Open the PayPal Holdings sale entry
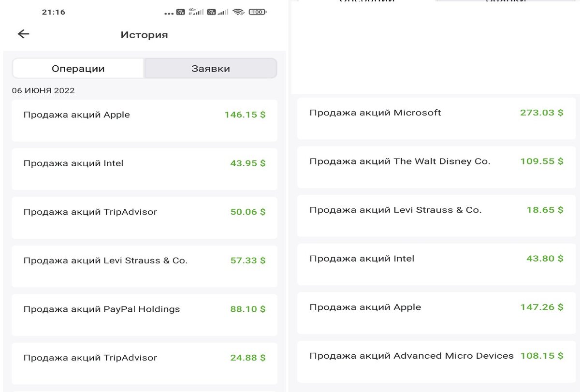 coord(145,315)
